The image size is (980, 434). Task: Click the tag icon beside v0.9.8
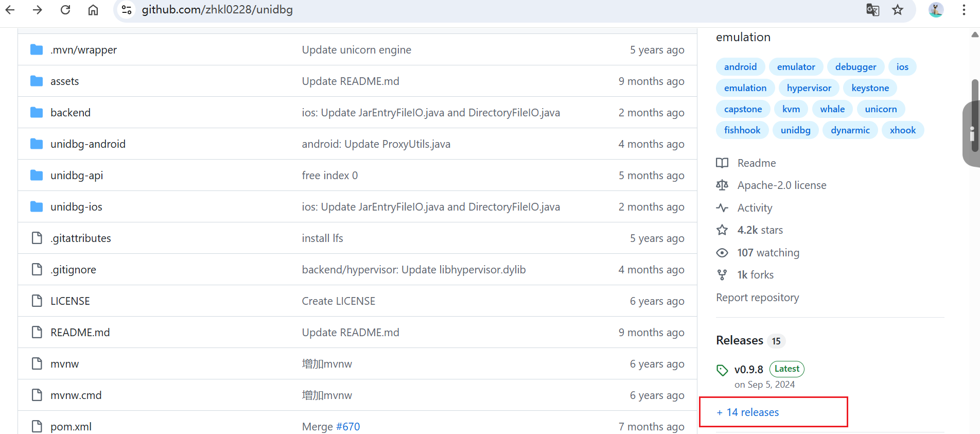(722, 370)
